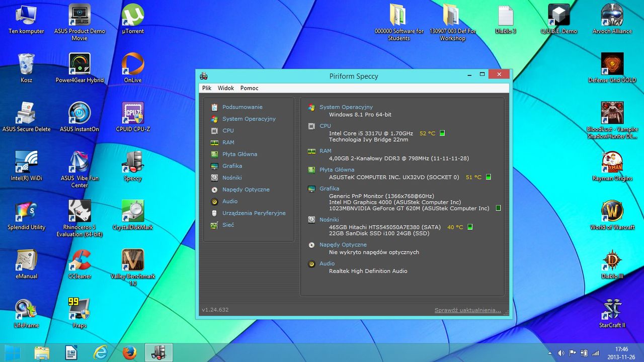
Task: Select the OnLive desktop icon
Action: pyautogui.click(x=133, y=68)
